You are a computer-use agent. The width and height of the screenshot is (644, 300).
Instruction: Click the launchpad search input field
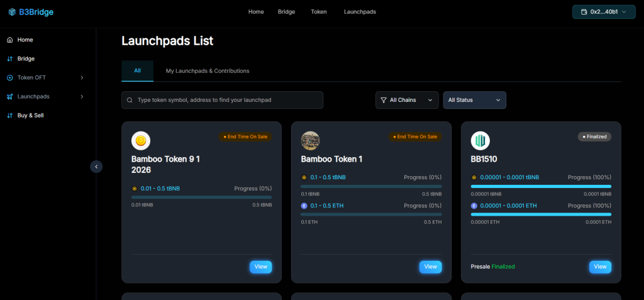click(x=226, y=100)
